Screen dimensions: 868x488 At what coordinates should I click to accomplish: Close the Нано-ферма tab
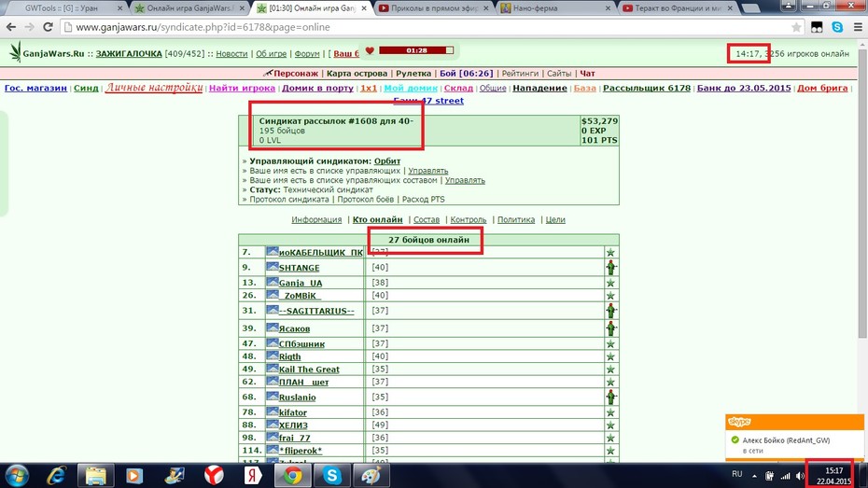tap(608, 8)
